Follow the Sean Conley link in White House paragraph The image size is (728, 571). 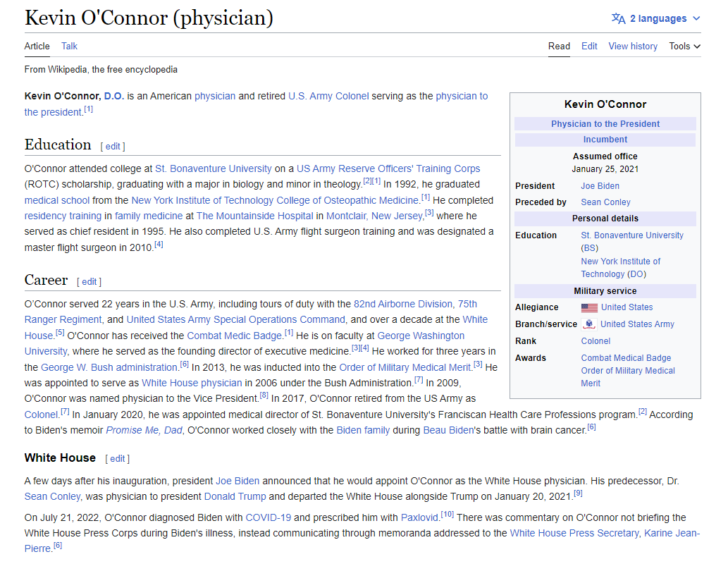(x=52, y=497)
